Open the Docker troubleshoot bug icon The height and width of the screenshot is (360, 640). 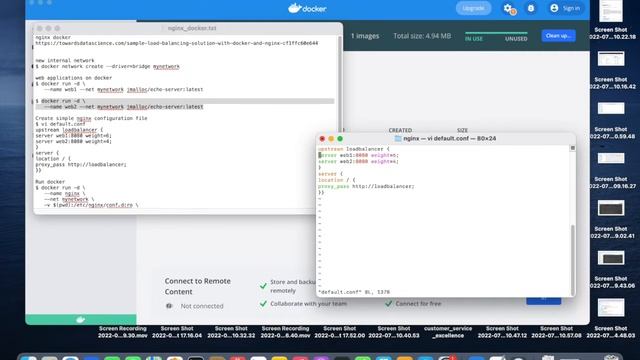531,8
